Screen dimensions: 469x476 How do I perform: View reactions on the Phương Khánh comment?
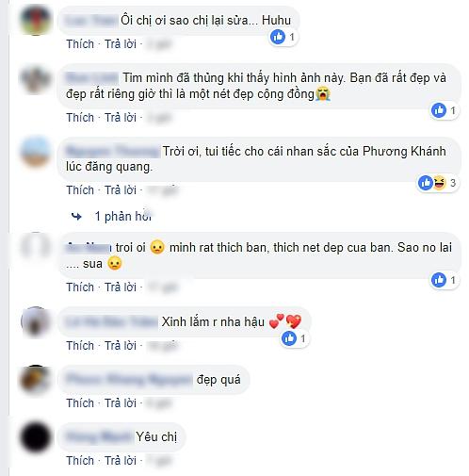438,183
